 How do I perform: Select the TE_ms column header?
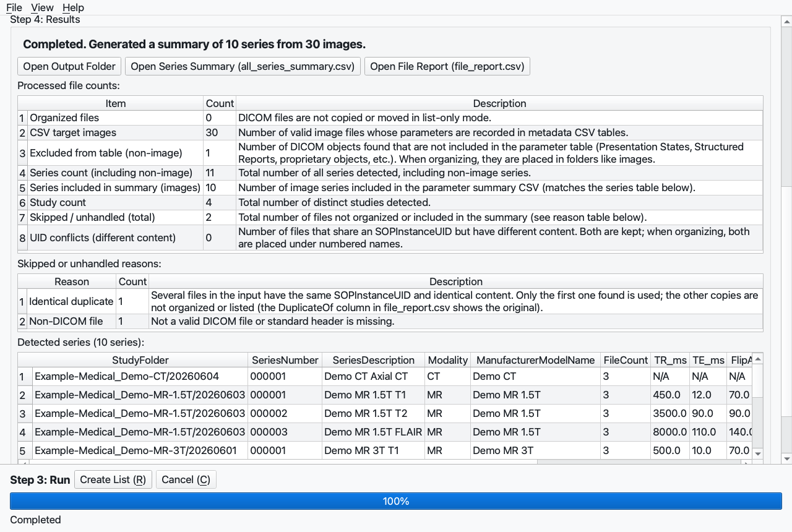point(708,360)
